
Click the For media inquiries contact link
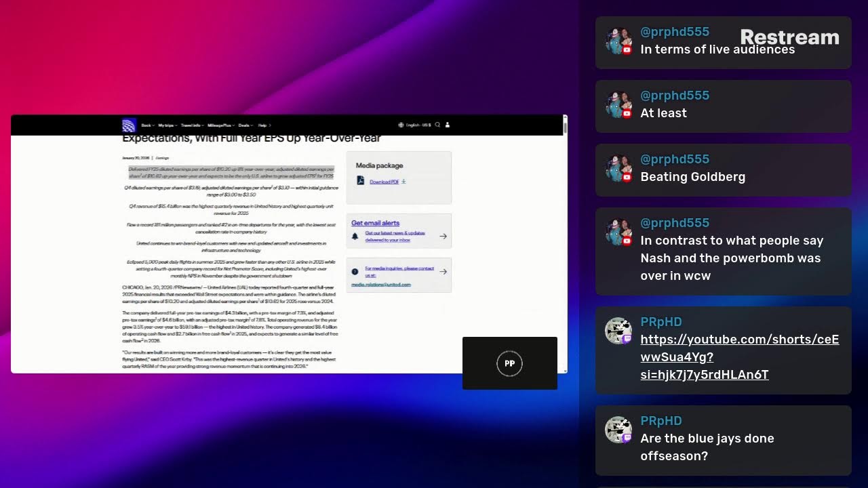point(399,272)
